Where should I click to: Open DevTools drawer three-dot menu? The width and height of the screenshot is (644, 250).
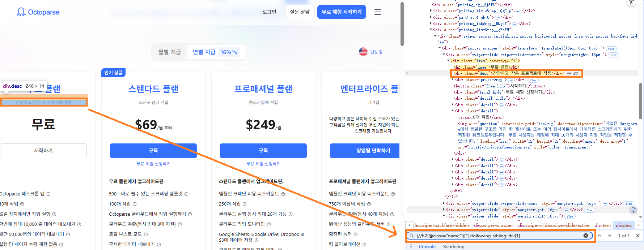pyautogui.click(x=411, y=246)
